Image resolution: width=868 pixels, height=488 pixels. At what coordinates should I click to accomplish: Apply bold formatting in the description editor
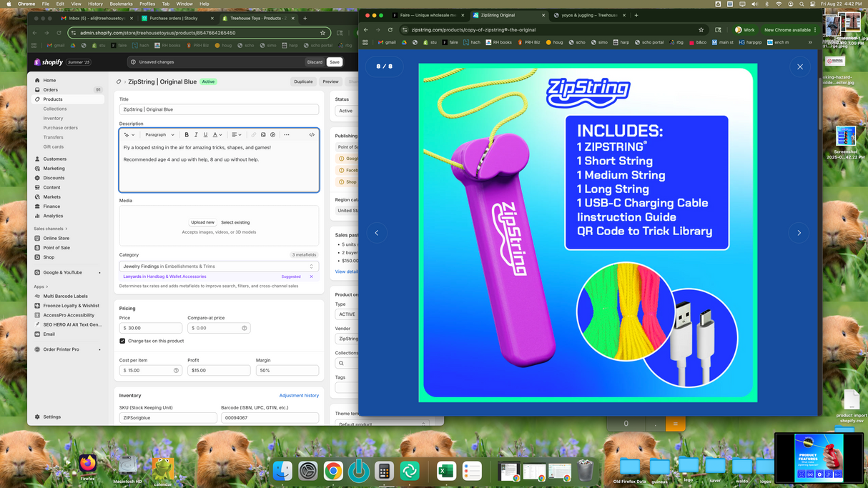point(187,134)
